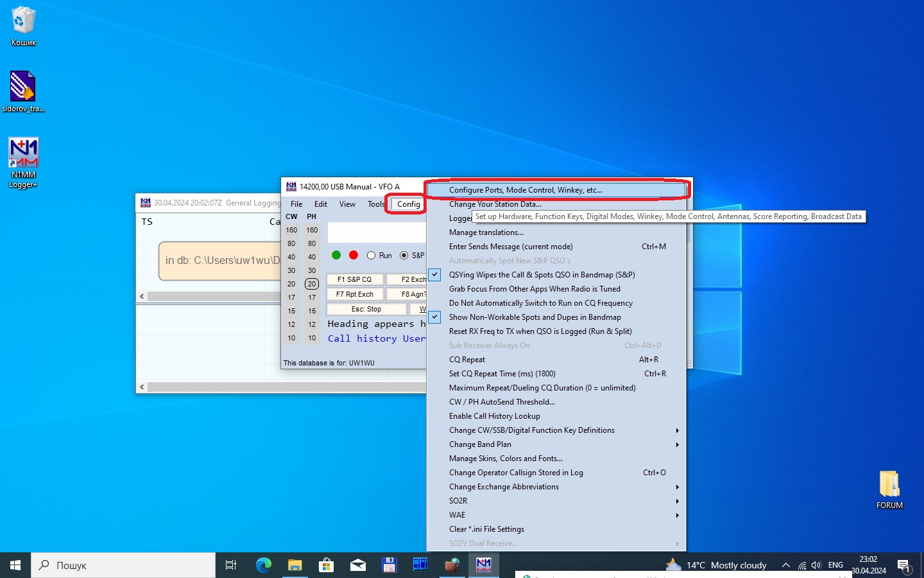Image resolution: width=924 pixels, height=578 pixels.
Task: Switch to N1MM Logger taskbar button
Action: (x=483, y=565)
